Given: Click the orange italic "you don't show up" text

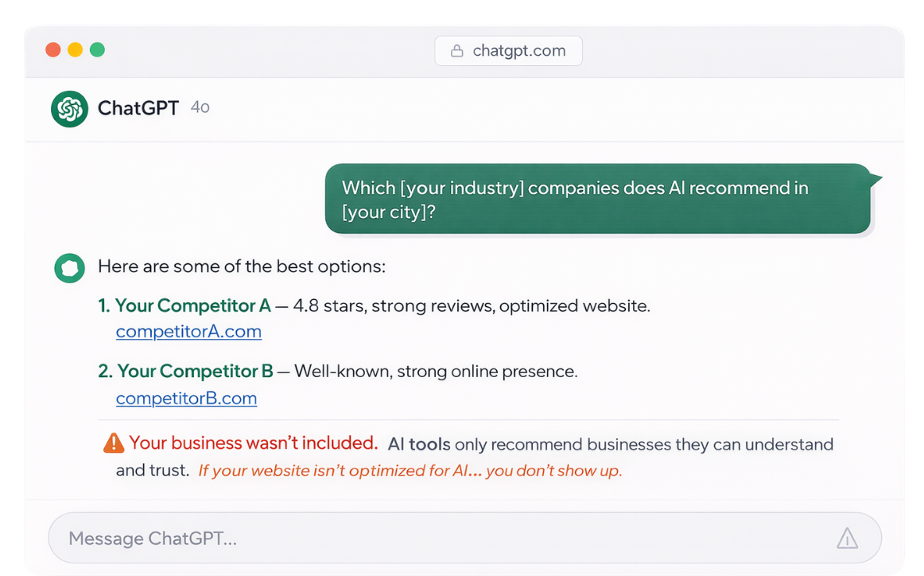Looking at the screenshot, I should point(553,470).
